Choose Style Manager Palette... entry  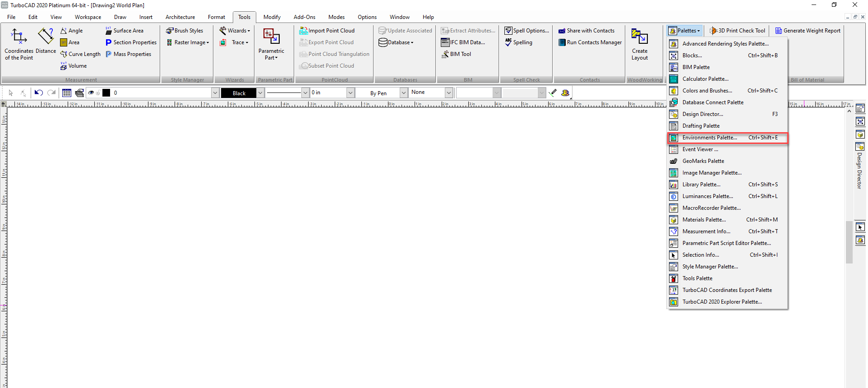[x=728, y=267]
